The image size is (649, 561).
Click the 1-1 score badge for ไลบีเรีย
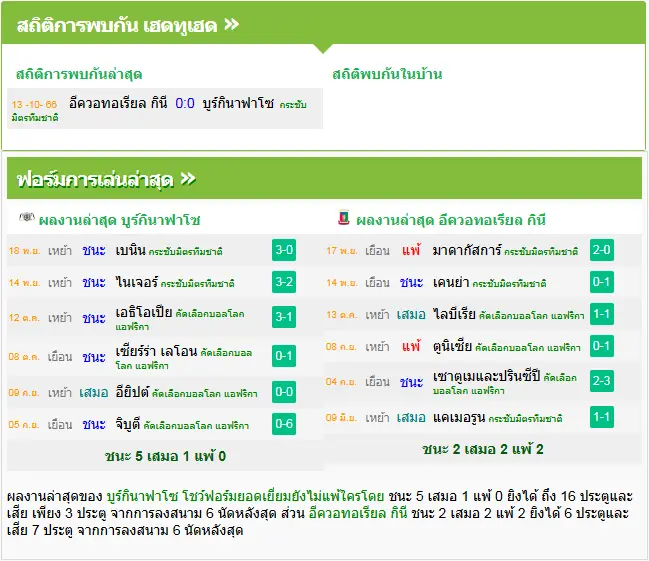601,314
